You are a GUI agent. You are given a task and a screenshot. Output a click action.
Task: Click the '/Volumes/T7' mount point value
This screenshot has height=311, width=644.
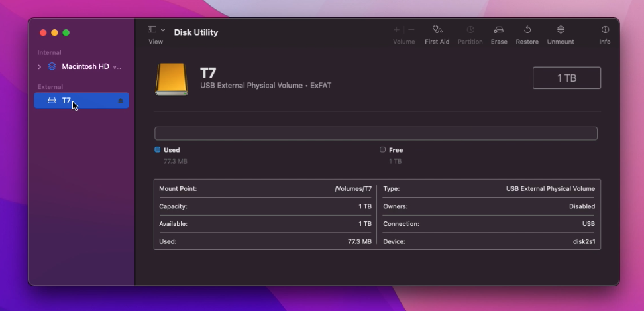click(x=353, y=189)
